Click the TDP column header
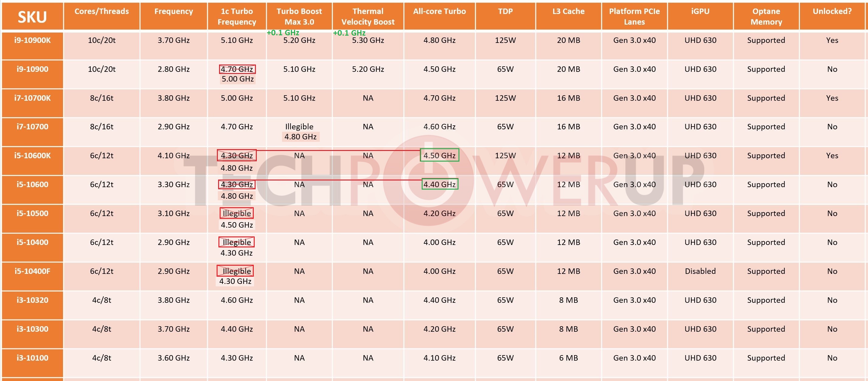Image resolution: width=868 pixels, height=381 pixels. coord(505,16)
